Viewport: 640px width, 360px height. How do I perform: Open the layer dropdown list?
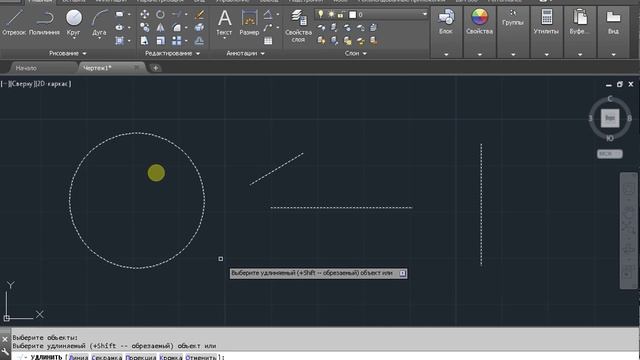click(x=424, y=15)
